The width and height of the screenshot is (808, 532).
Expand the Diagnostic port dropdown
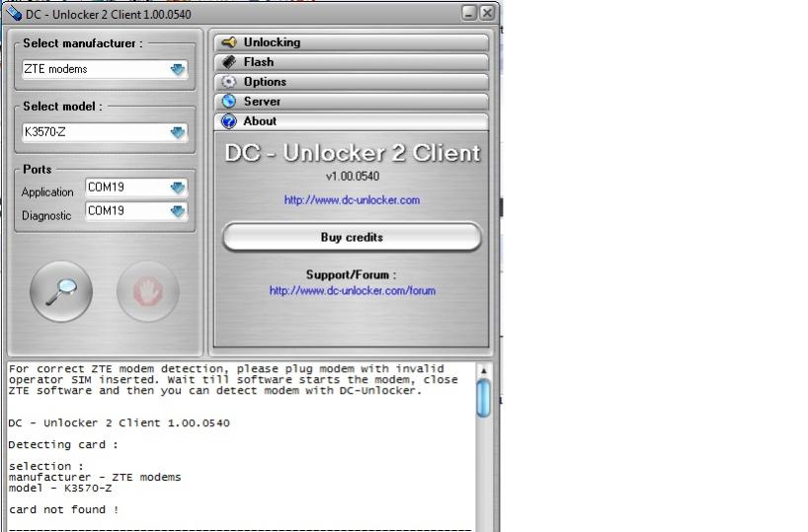(178, 211)
